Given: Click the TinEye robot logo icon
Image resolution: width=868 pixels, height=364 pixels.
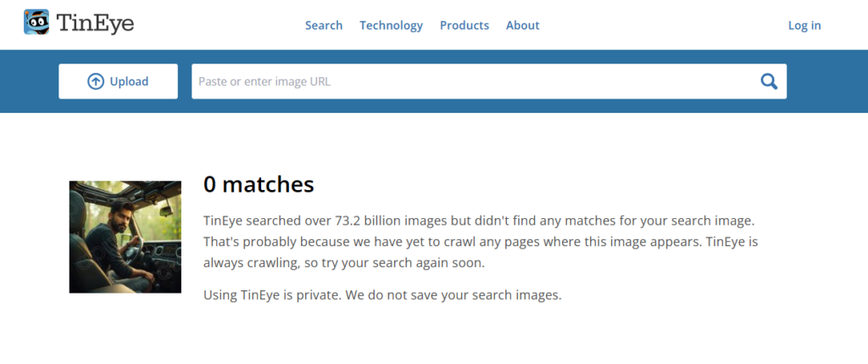Looking at the screenshot, I should pos(36,21).
